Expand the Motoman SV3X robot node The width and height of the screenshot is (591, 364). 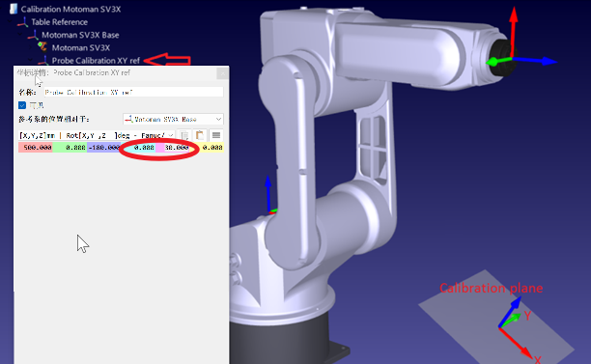tap(31, 47)
